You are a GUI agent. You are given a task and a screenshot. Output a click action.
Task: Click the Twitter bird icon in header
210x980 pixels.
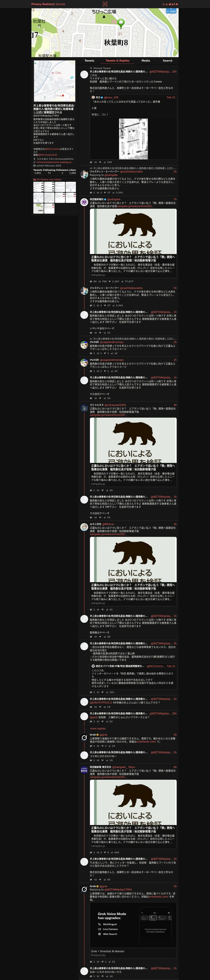[x=170, y=4]
